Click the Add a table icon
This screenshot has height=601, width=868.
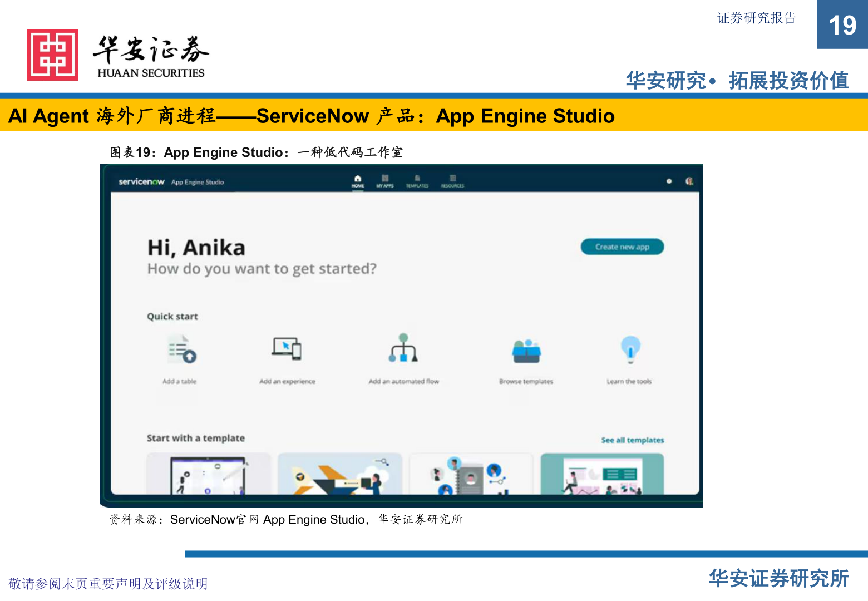(181, 349)
